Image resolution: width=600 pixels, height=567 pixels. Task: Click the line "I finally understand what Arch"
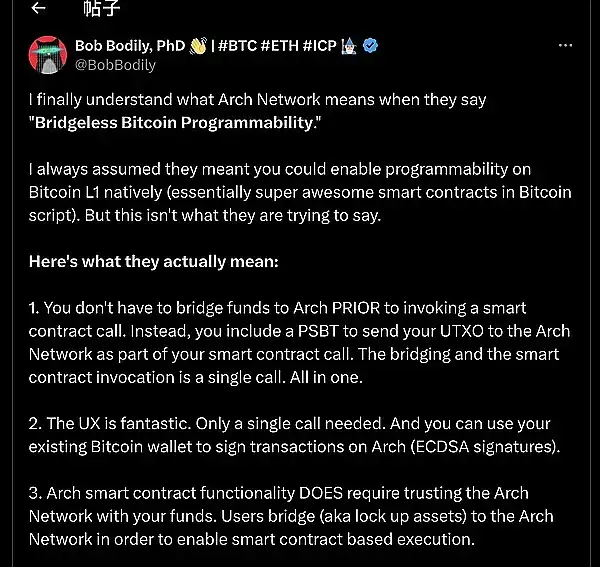pos(258,101)
